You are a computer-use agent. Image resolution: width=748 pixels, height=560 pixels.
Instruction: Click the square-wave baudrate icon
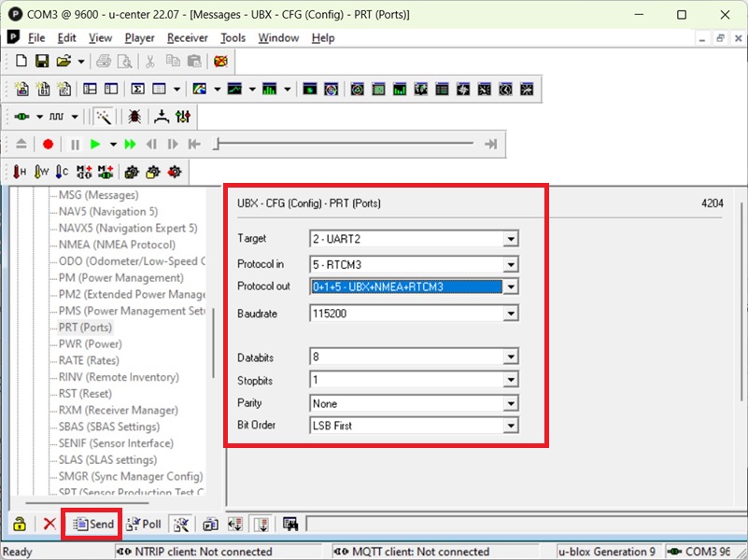pyautogui.click(x=56, y=117)
